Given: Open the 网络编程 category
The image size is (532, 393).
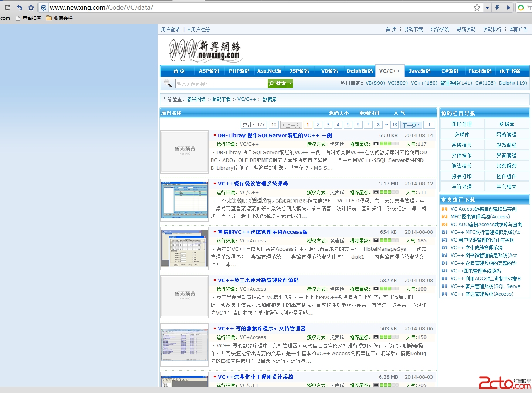Looking at the screenshot, I should pyautogui.click(x=507, y=134).
